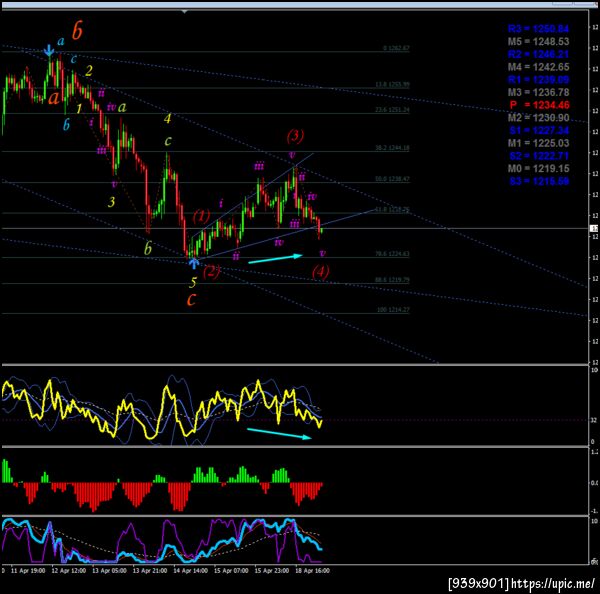Click the '15 Apr 23:00' time axis label

271,570
